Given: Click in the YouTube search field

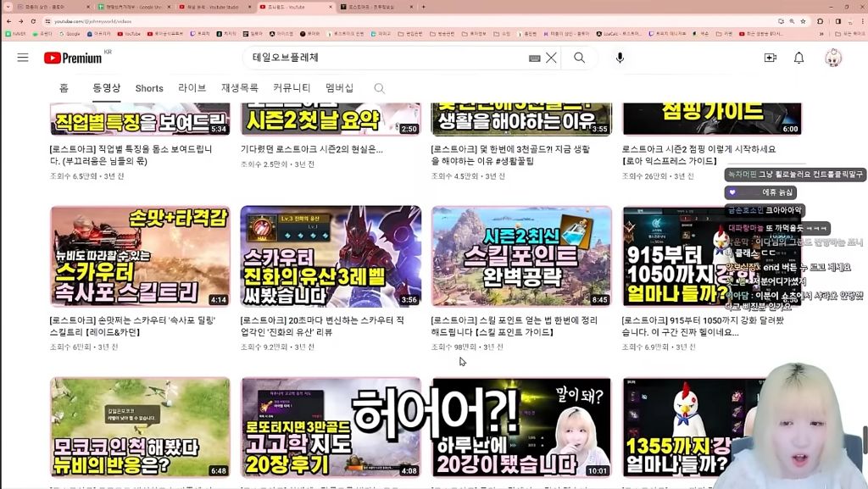Looking at the screenshot, I should pyautogui.click(x=387, y=58).
